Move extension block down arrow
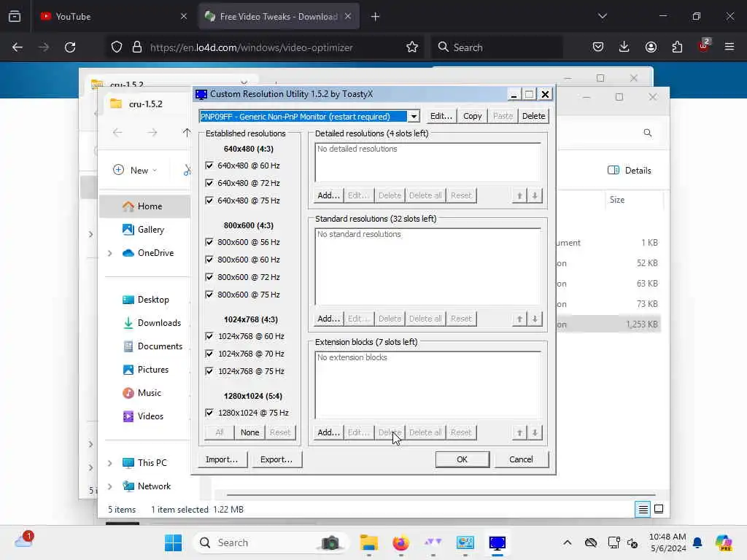The height and width of the screenshot is (560, 747). pos(535,432)
